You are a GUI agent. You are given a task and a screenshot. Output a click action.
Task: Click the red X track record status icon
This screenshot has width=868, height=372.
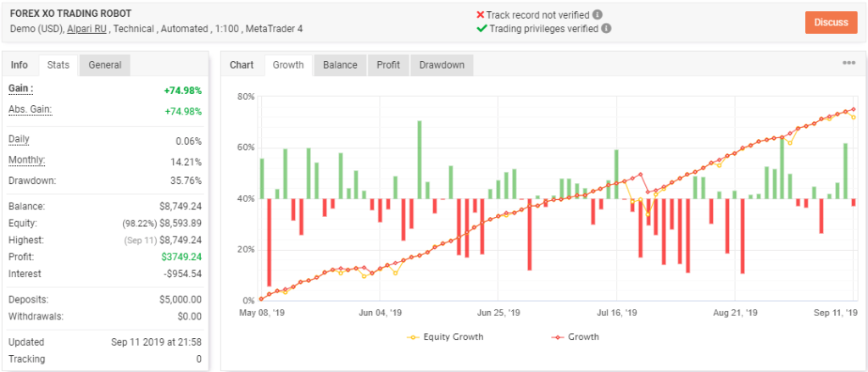tap(481, 14)
